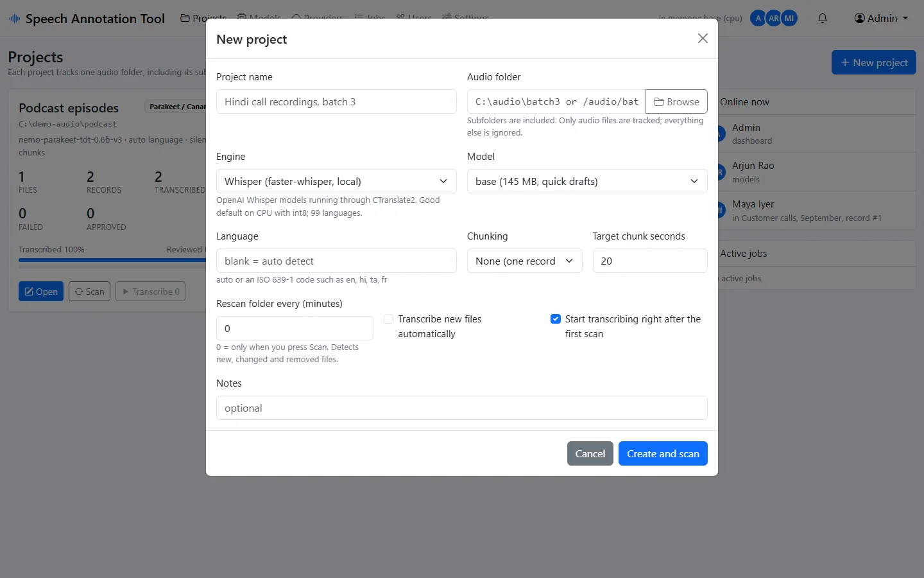
Task: Focus the Rescan folder minutes field
Action: tap(295, 328)
